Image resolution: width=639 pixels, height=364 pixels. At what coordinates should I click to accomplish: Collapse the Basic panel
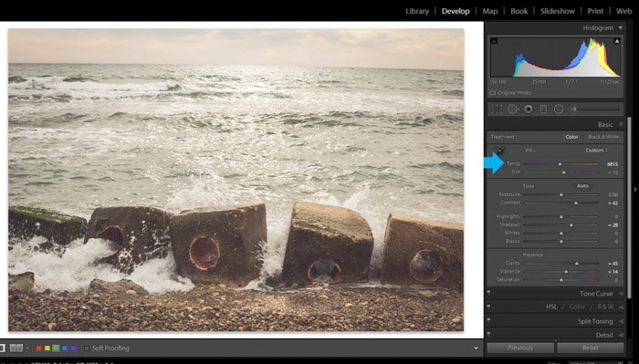pos(621,125)
